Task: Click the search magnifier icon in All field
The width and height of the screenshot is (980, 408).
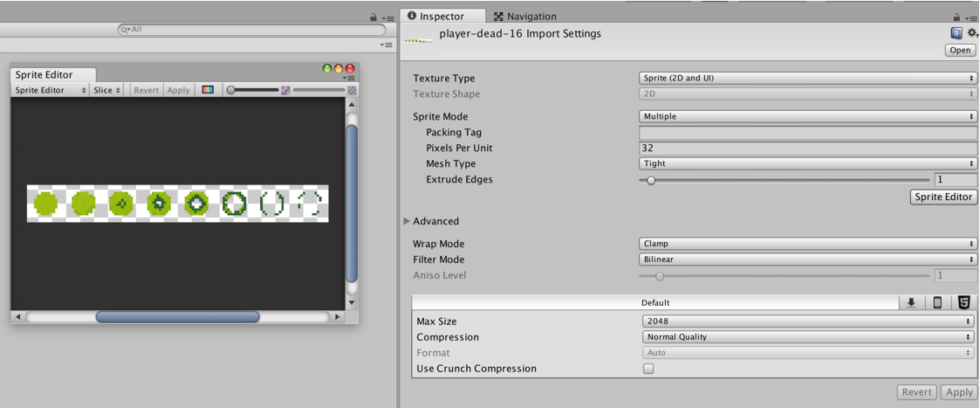Action: coord(125,30)
